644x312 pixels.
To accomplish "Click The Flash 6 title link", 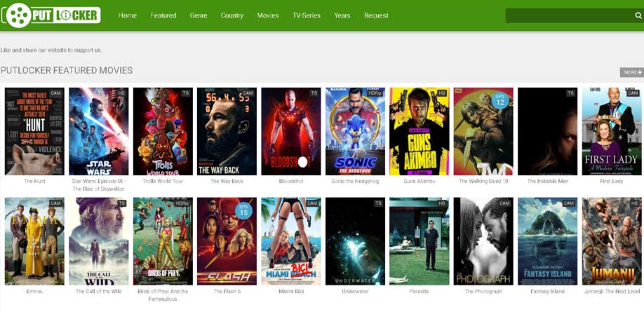I will (227, 291).
